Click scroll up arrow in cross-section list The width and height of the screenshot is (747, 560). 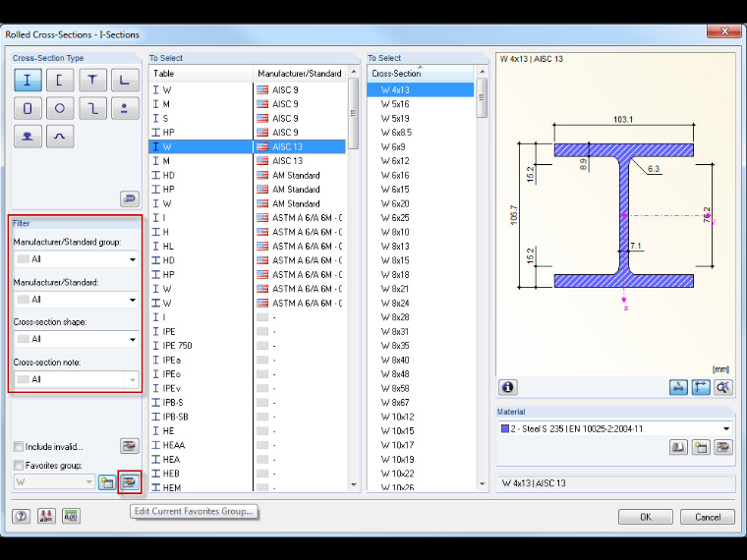tap(483, 72)
